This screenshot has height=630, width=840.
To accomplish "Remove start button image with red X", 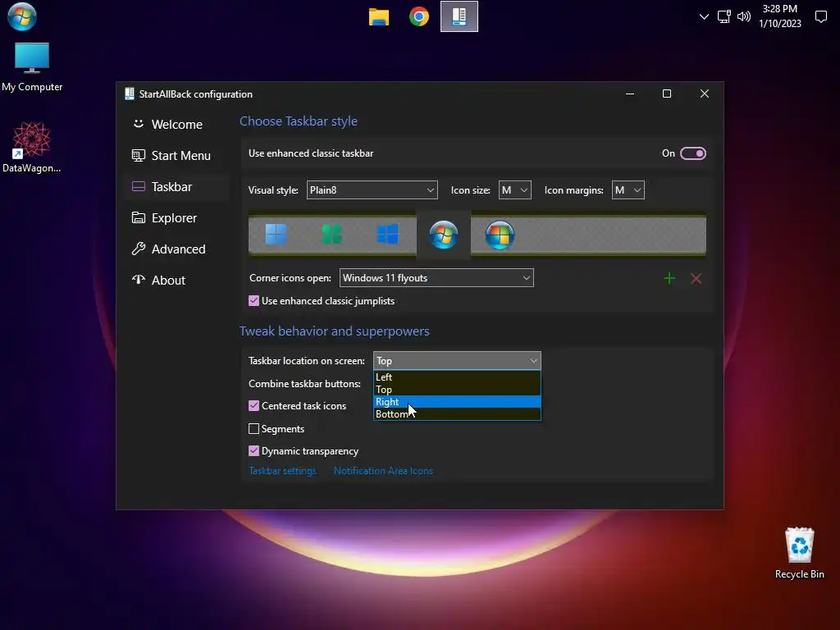I will pyautogui.click(x=696, y=278).
